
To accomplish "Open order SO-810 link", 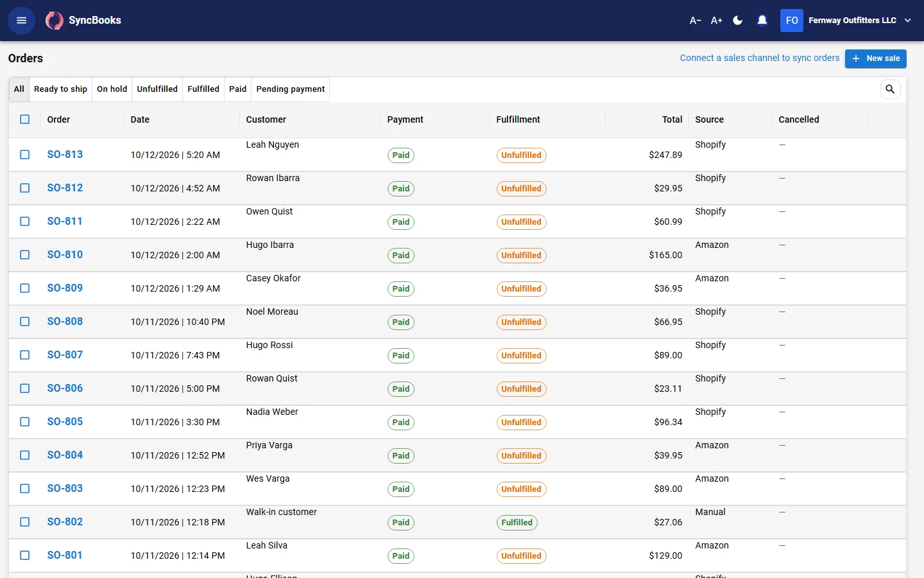I will (65, 255).
